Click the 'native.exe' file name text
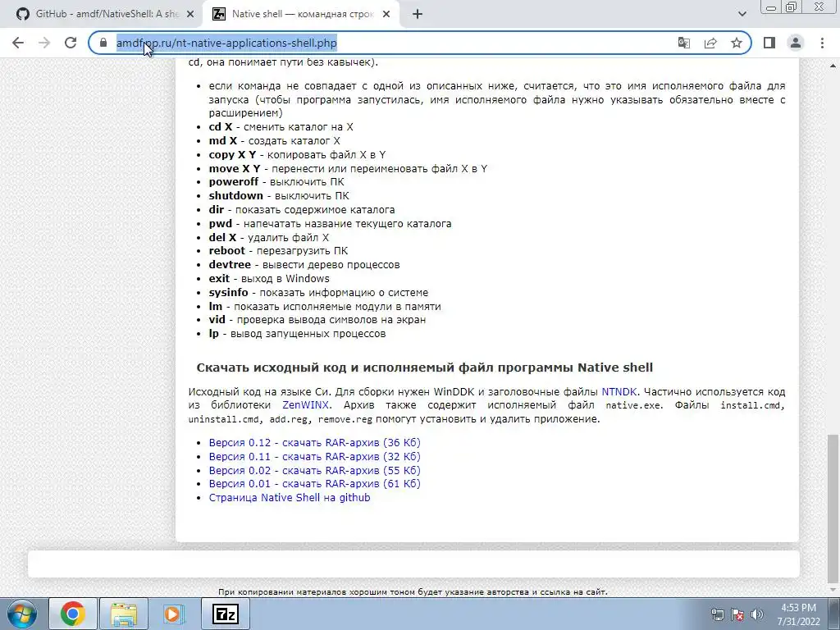840x630 pixels. click(633, 405)
